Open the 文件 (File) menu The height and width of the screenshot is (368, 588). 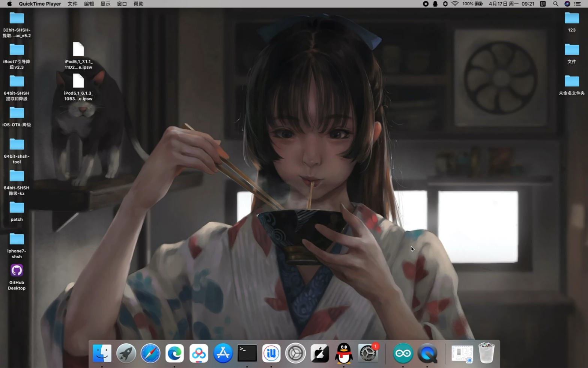72,4
